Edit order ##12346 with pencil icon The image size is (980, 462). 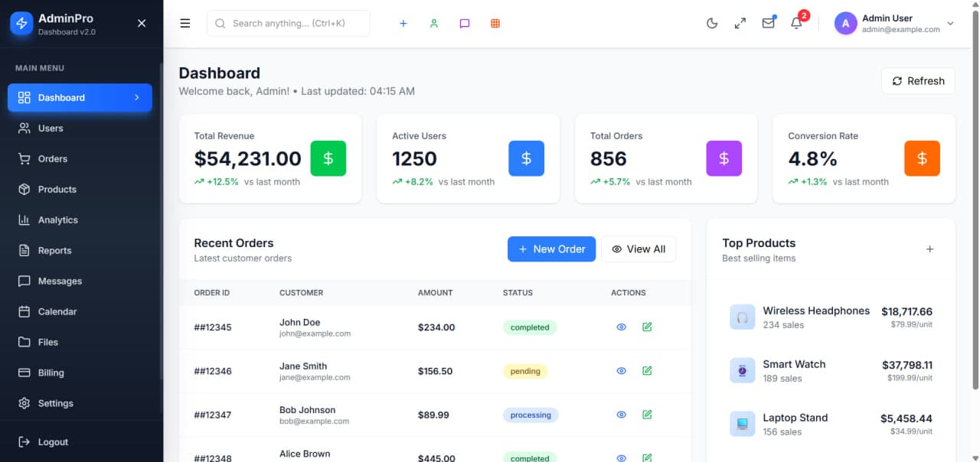pos(647,371)
